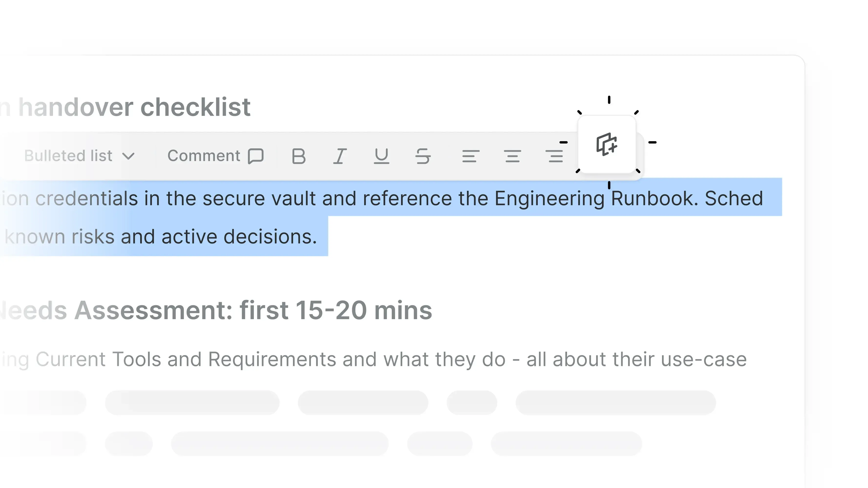Click the highlighted stacked-pages plus icon

coord(607,144)
